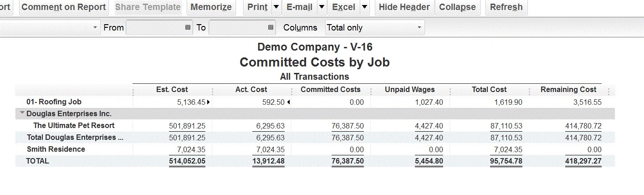
Task: Hide the report header
Action: (404, 7)
